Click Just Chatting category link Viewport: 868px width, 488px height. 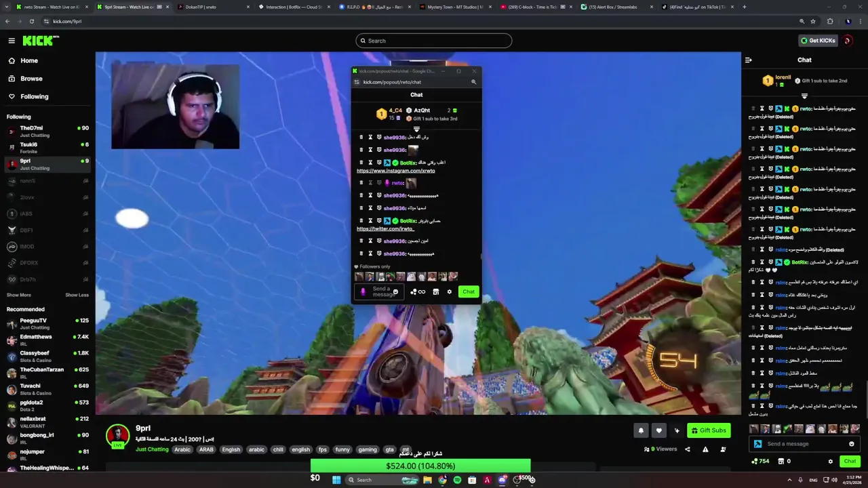pyautogui.click(x=152, y=449)
